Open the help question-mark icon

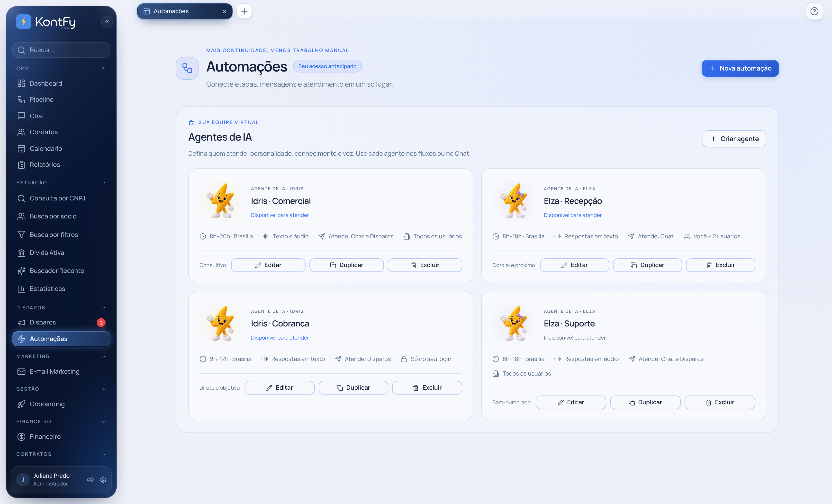click(x=814, y=11)
